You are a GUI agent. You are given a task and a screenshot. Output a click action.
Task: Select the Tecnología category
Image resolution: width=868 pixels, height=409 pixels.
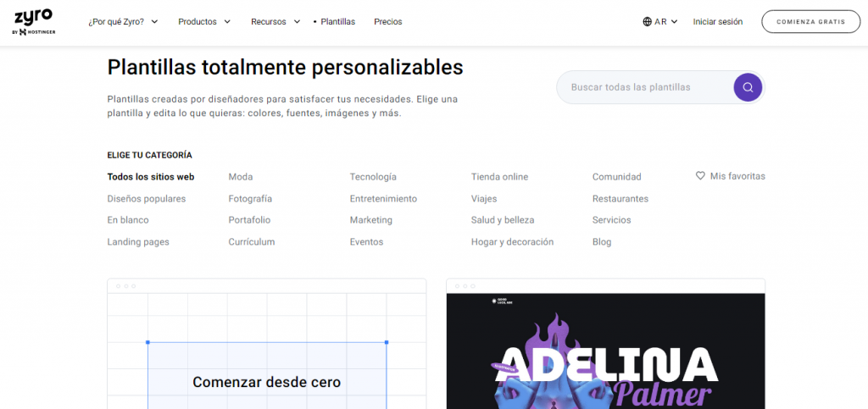373,177
